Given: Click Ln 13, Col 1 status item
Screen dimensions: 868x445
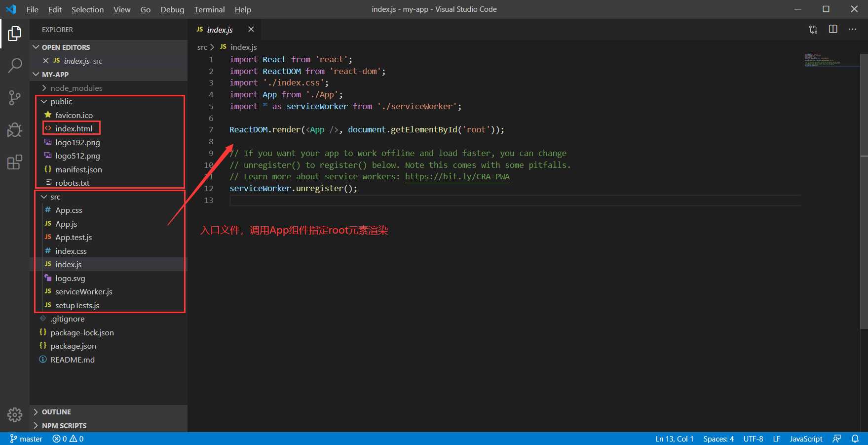Looking at the screenshot, I should (x=675, y=439).
